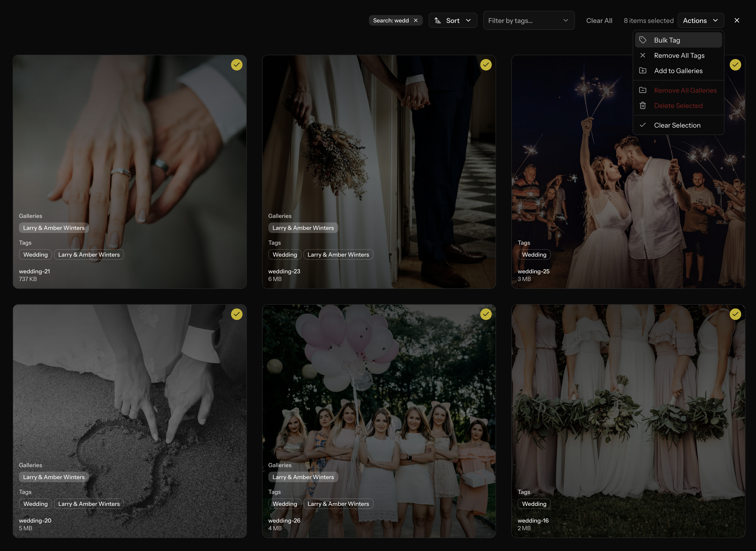Open the Sort dropdown
The width and height of the screenshot is (756, 551).
click(453, 21)
